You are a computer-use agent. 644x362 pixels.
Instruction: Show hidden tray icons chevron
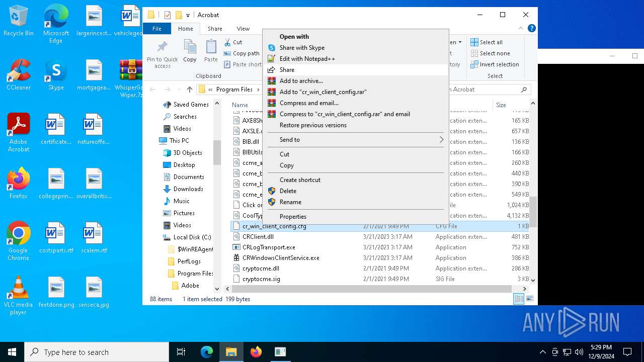(x=542, y=352)
